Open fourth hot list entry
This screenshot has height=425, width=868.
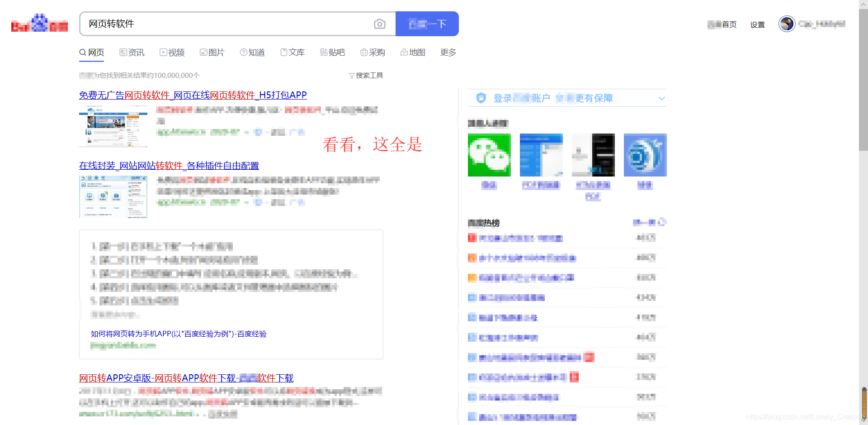coord(512,298)
